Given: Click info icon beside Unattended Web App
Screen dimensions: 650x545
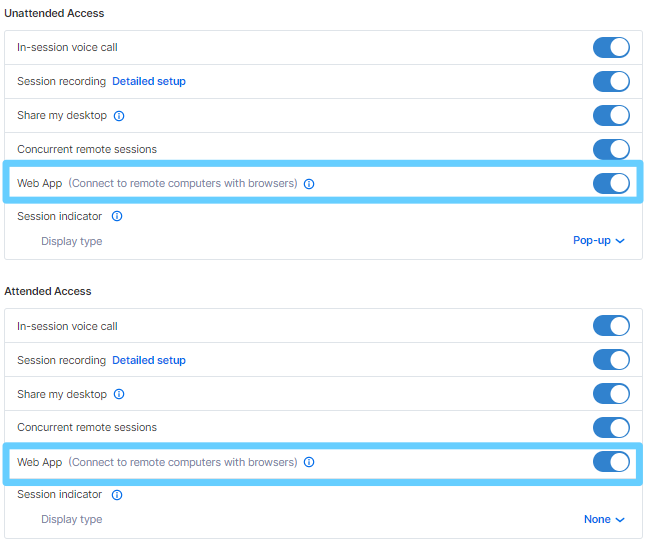Looking at the screenshot, I should pos(309,184).
